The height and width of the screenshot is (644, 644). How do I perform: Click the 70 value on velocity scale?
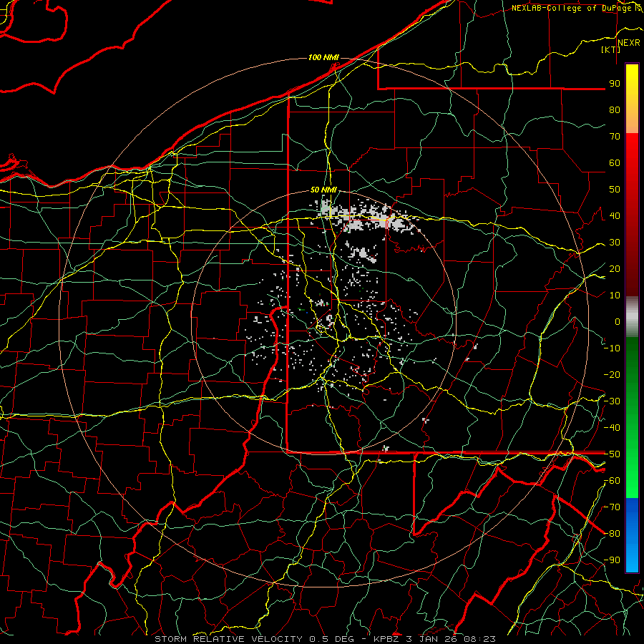click(615, 137)
